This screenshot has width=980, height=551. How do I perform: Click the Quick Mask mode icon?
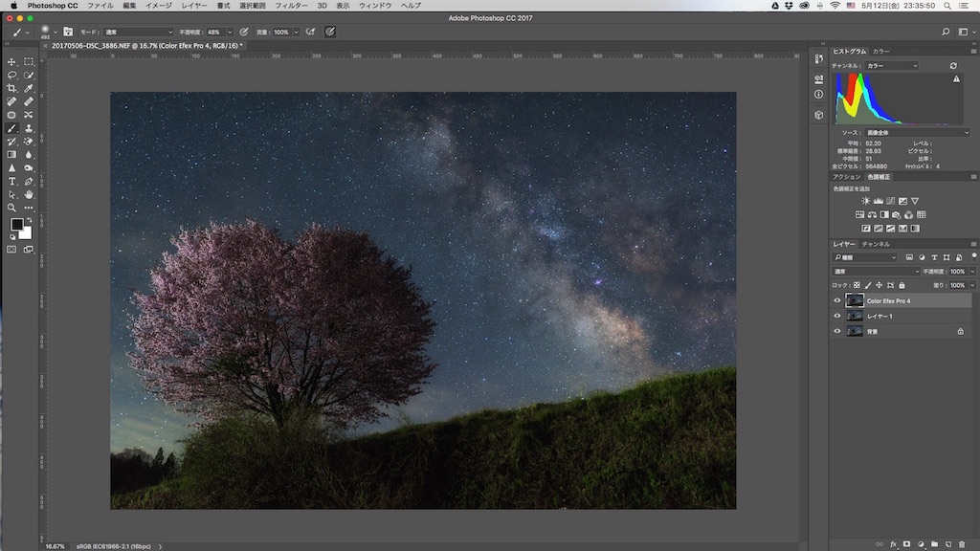coord(11,250)
